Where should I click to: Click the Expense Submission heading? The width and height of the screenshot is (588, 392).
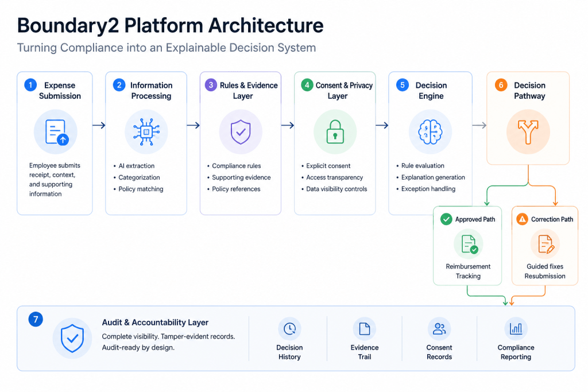[x=60, y=91]
